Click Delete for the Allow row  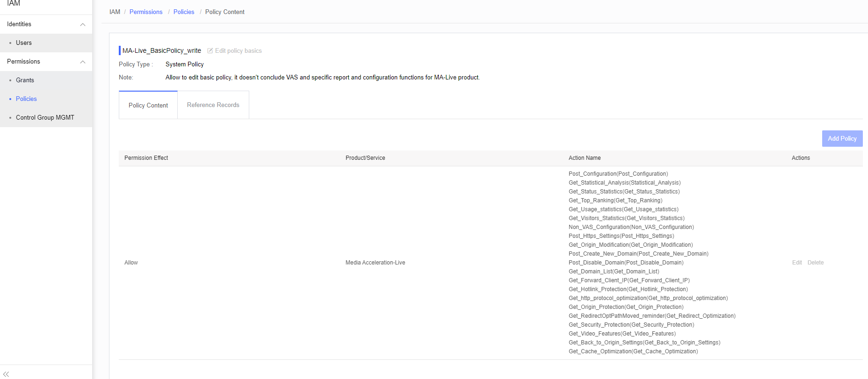[815, 263]
